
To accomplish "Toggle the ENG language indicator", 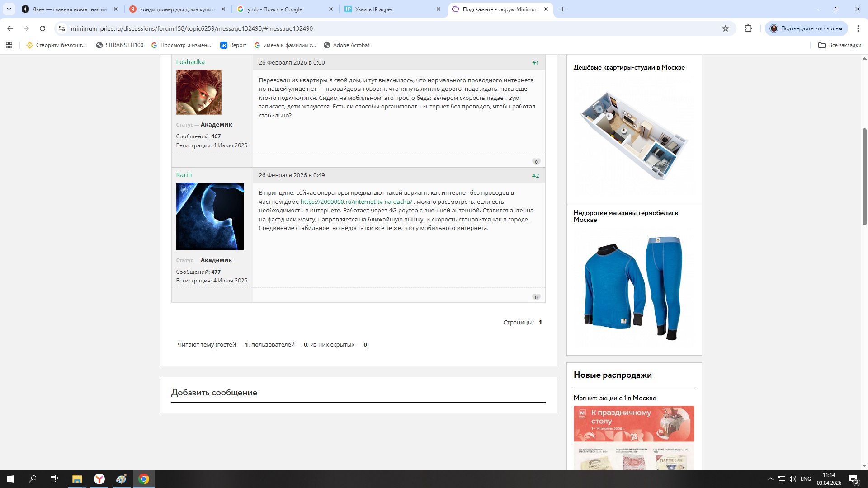I will [806, 479].
